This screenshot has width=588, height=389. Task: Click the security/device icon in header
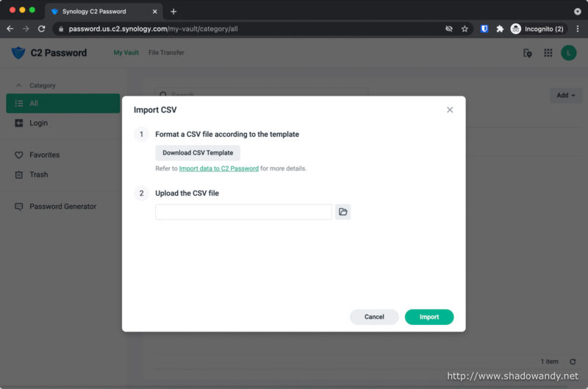[x=527, y=53]
